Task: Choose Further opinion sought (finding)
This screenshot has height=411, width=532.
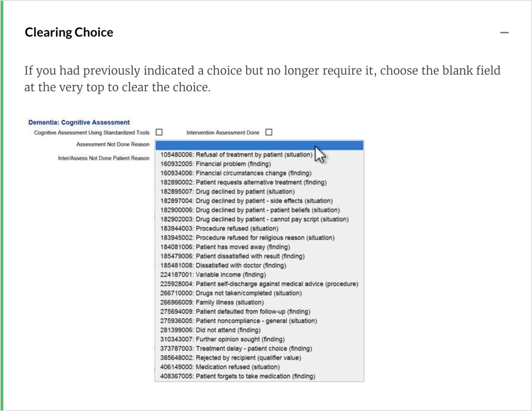Action: pos(222,339)
